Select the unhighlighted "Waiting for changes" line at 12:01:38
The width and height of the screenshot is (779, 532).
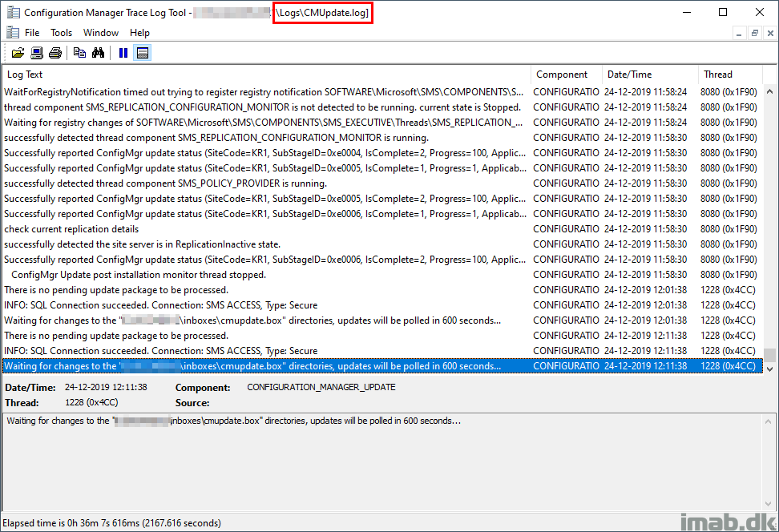click(x=382, y=320)
